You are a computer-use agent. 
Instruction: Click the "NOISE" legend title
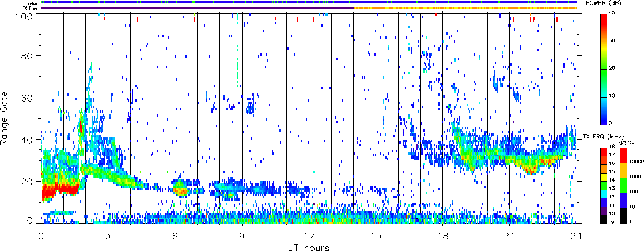(x=627, y=143)
